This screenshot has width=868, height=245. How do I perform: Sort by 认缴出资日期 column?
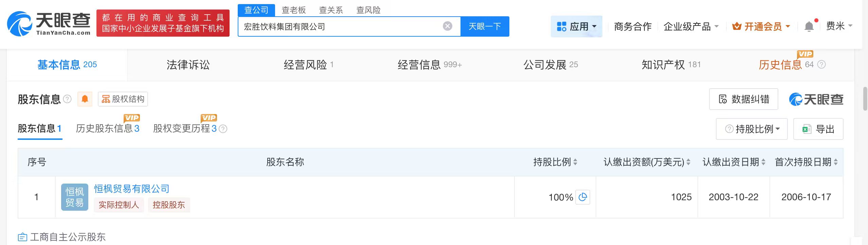click(763, 162)
